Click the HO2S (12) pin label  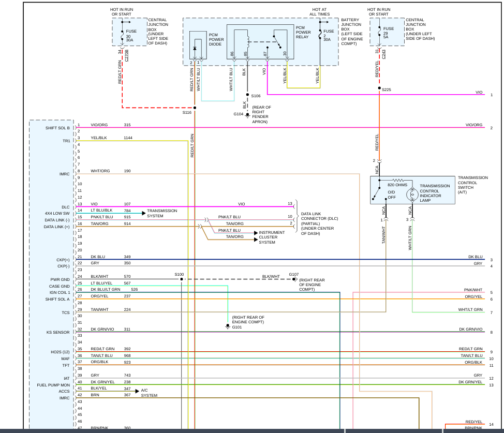click(60, 352)
